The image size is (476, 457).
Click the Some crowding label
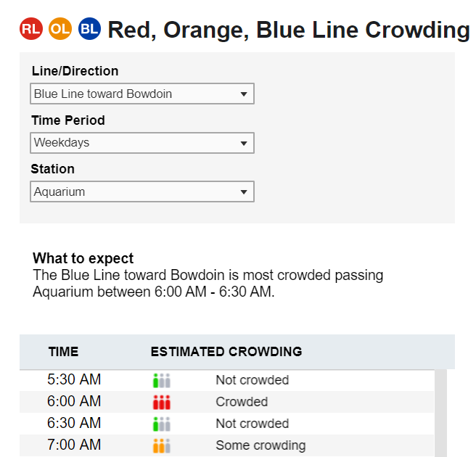260,445
